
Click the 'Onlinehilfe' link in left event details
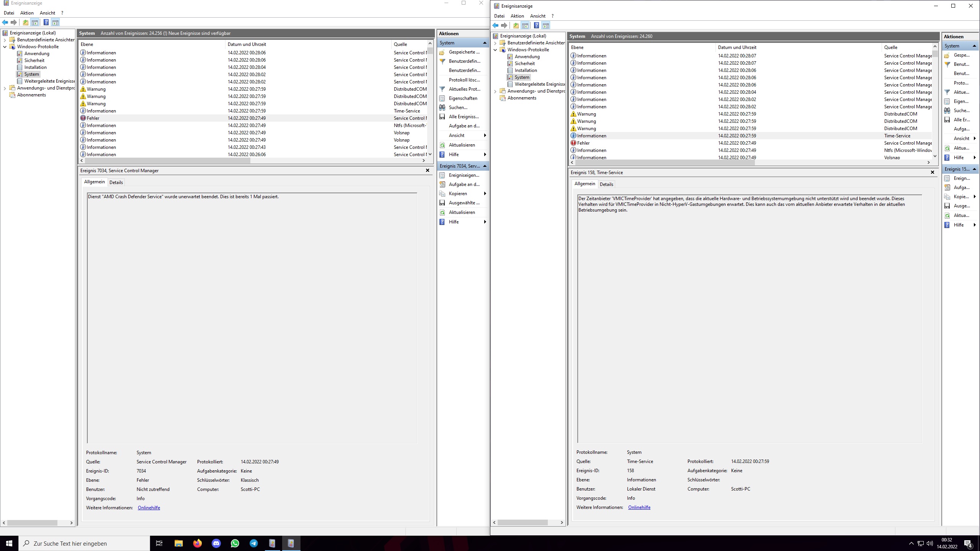click(149, 508)
